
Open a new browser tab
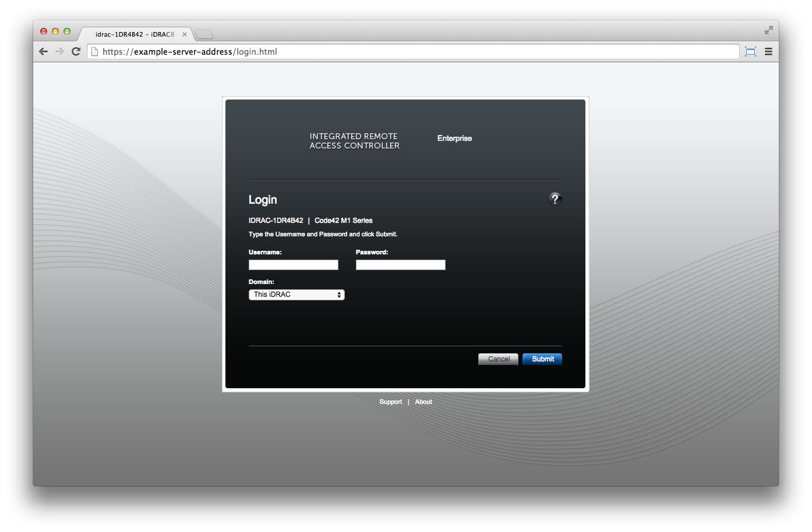tap(203, 34)
